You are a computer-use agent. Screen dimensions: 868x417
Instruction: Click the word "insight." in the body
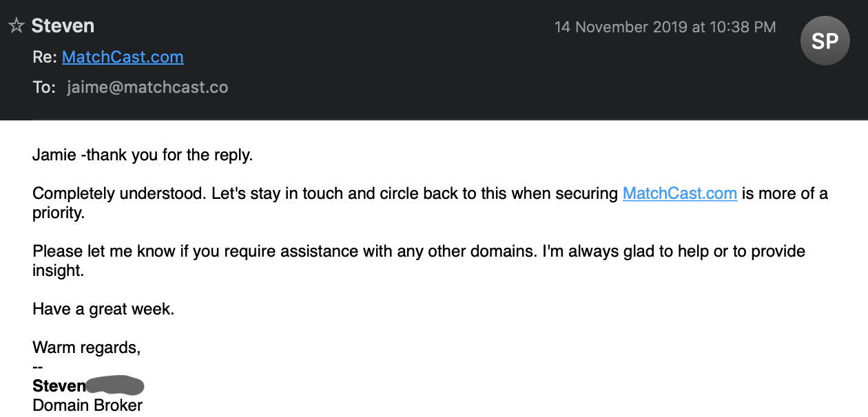(x=58, y=270)
